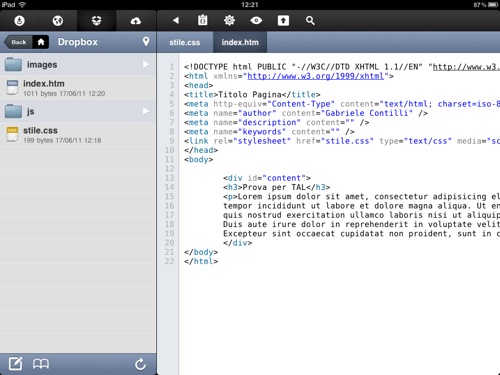Click the w3.org/1999/xhtml link in code
500x375 pixels.
pyautogui.click(x=316, y=76)
